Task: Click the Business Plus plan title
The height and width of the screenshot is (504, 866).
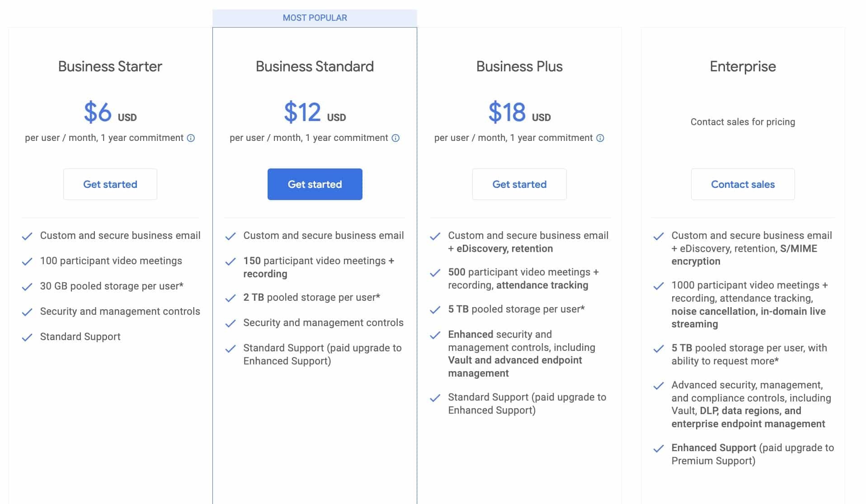Action: click(x=519, y=66)
